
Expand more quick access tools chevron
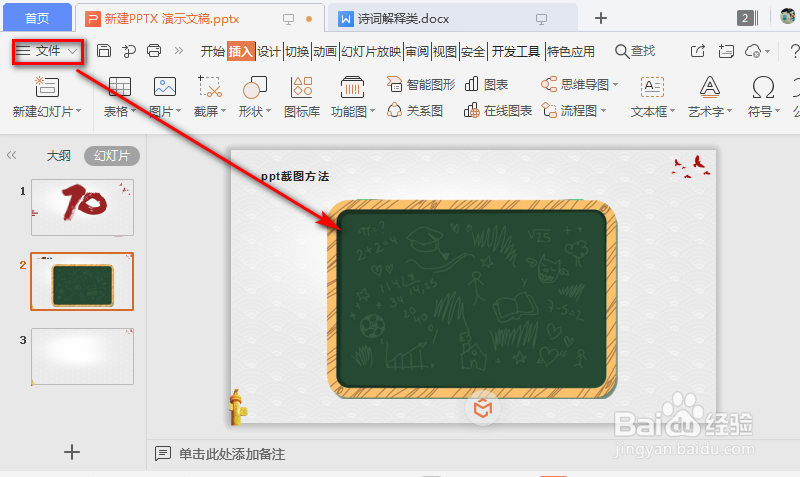pos(178,51)
